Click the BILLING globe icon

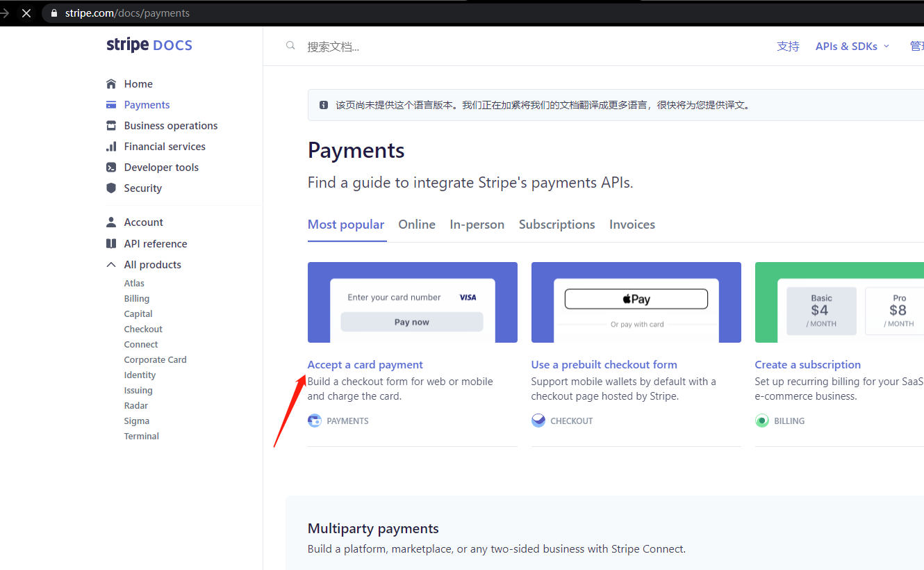coord(762,421)
